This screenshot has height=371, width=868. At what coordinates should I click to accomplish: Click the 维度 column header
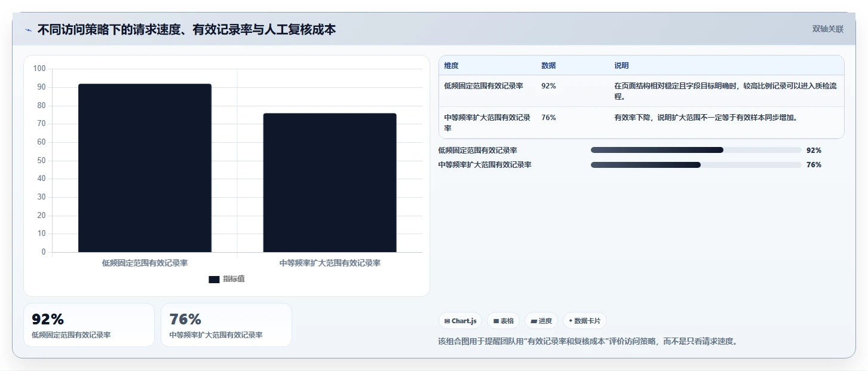[451, 66]
